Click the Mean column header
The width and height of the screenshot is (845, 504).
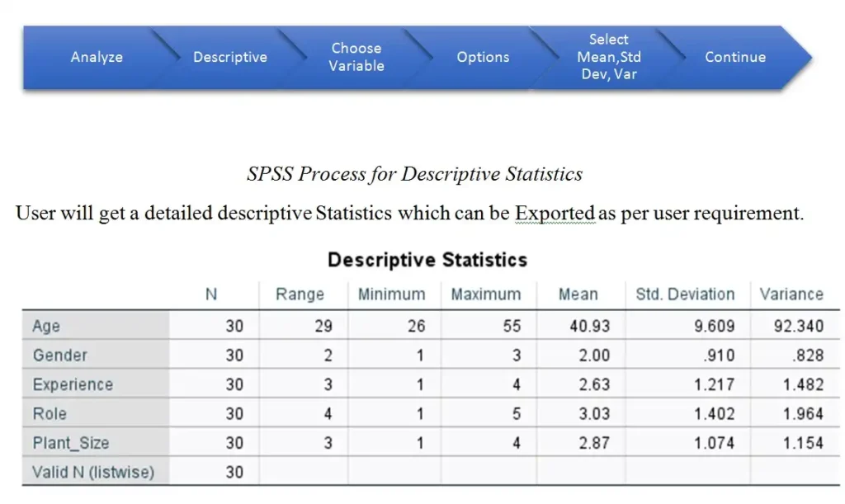click(578, 294)
